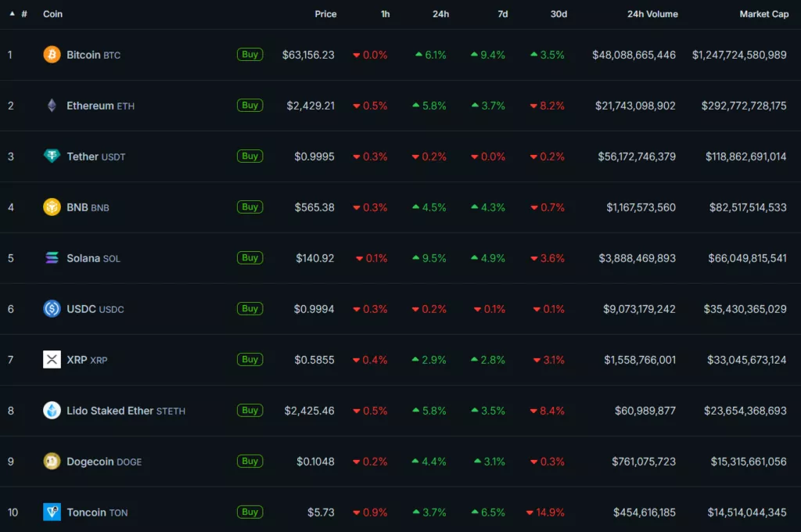Screen dimensions: 801x532
Task: Click the Ethereum diamond logo icon
Action: [x=52, y=106]
